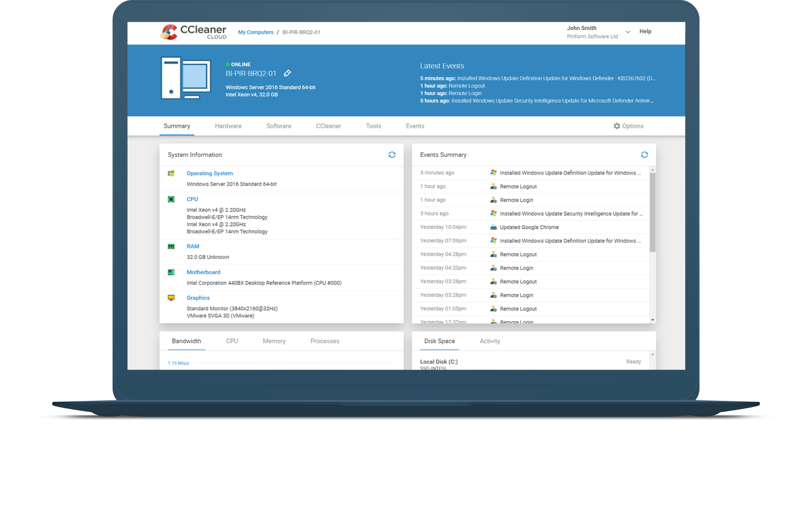Click the Motherboard icon
812x523 pixels.
pos(172,272)
